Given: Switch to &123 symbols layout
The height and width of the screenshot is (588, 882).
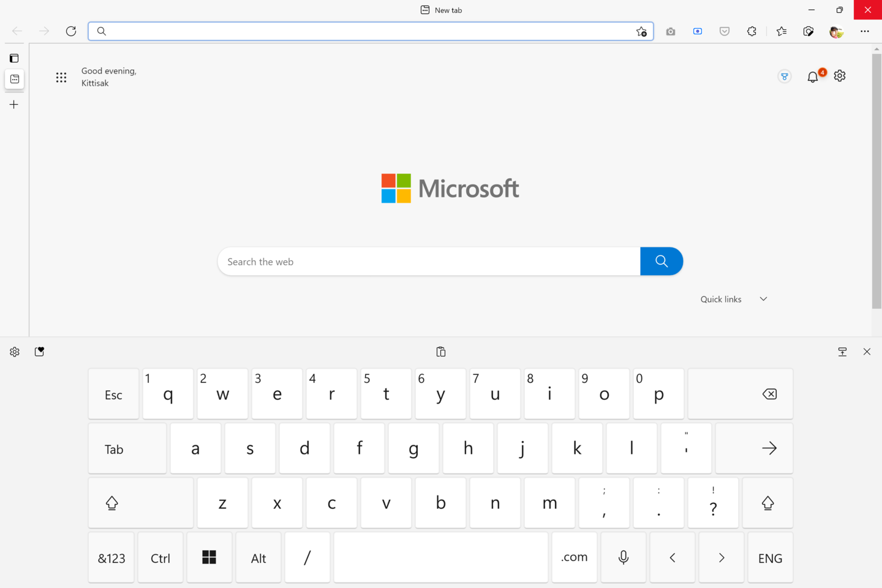Looking at the screenshot, I should click(x=111, y=557).
